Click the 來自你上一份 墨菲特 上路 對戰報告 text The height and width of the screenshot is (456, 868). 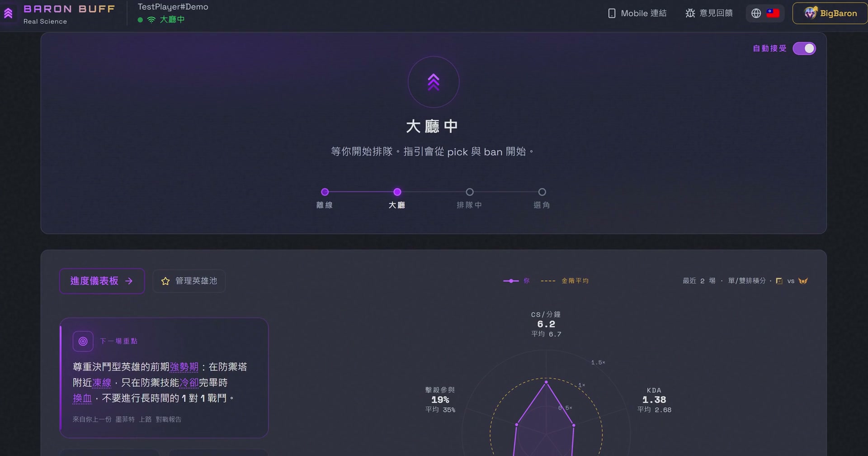127,419
